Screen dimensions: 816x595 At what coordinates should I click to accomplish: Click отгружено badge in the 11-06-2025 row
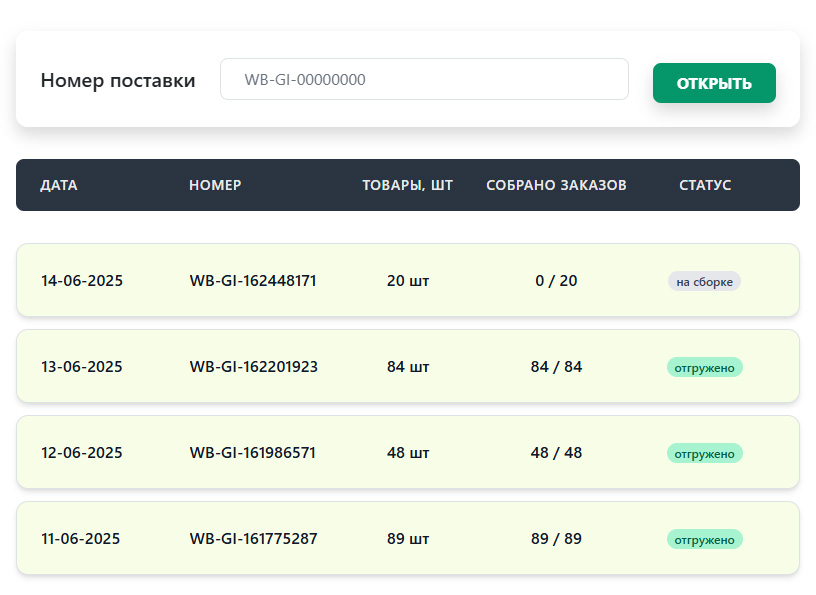(x=705, y=539)
